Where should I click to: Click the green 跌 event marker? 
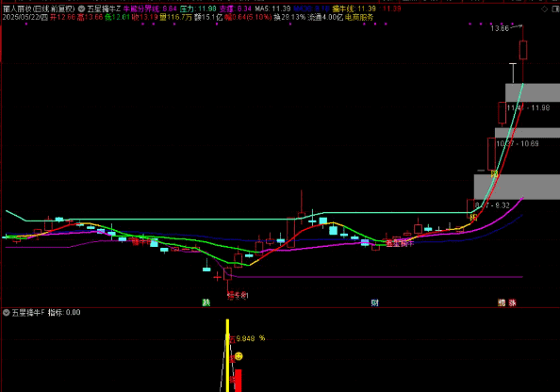tap(206, 302)
